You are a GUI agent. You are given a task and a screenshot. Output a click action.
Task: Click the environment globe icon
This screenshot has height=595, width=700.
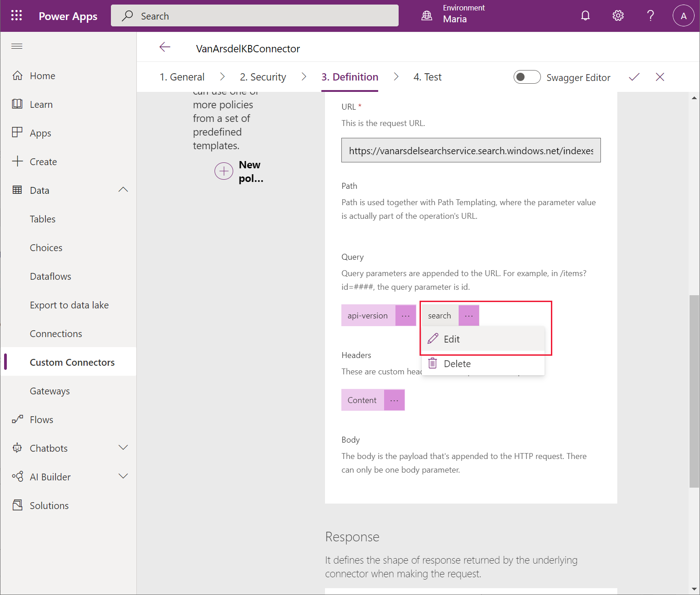pos(427,16)
